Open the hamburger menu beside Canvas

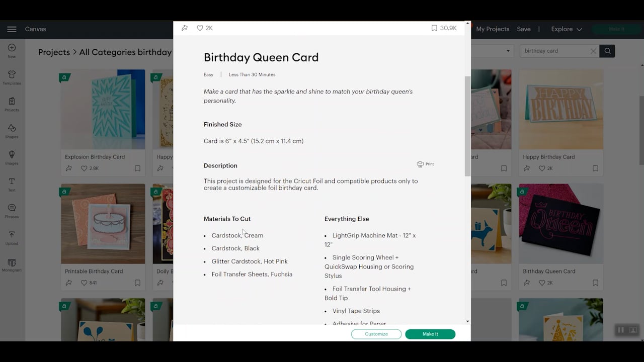(x=12, y=29)
